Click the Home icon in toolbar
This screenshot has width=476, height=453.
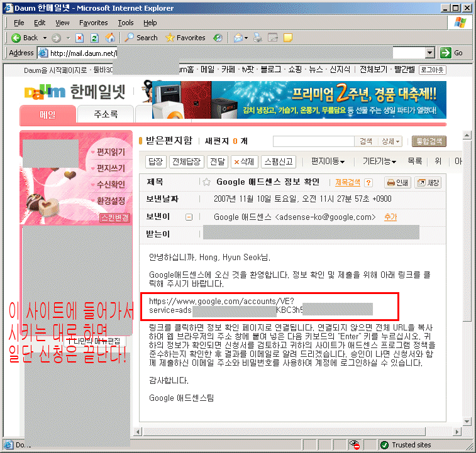110,38
